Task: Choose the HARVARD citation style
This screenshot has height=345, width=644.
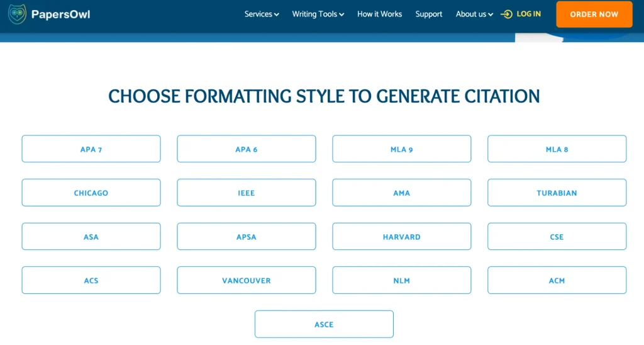Action: click(402, 237)
